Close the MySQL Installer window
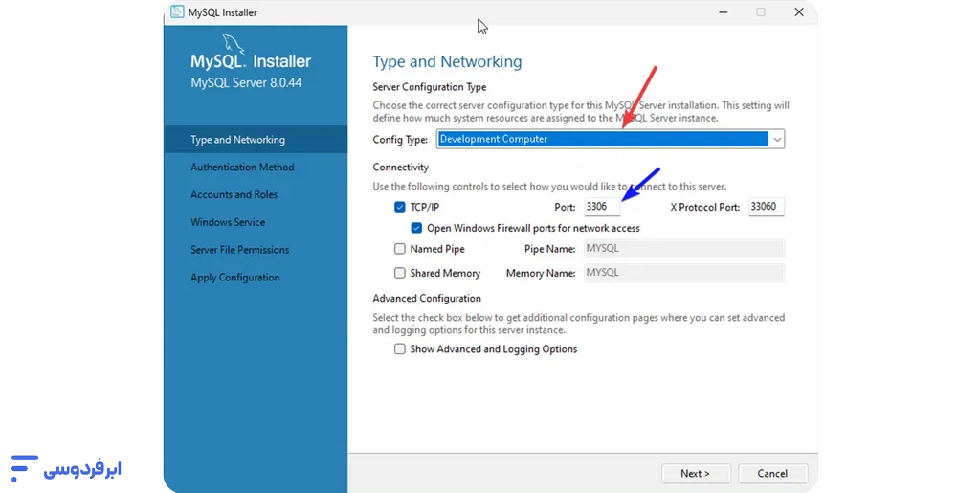The height and width of the screenshot is (493, 980). [799, 11]
